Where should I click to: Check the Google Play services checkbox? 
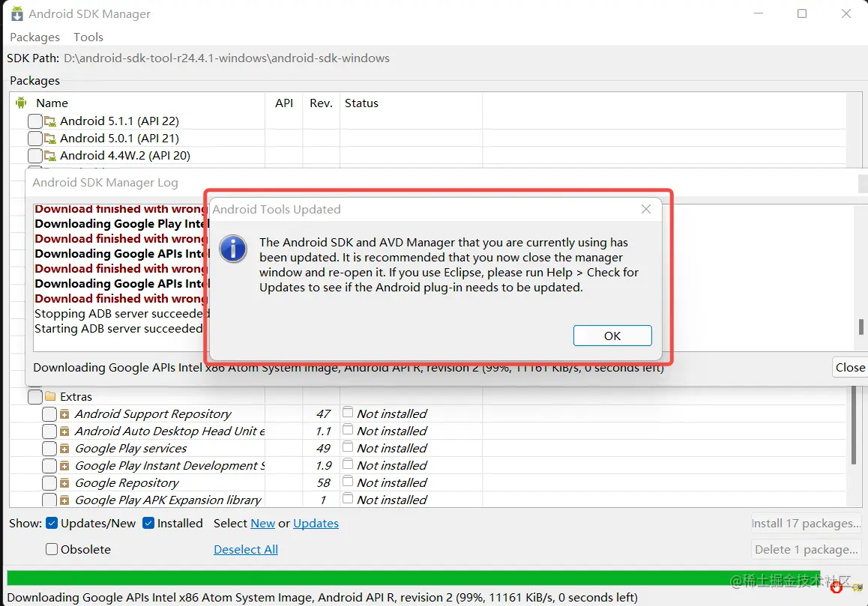[49, 448]
